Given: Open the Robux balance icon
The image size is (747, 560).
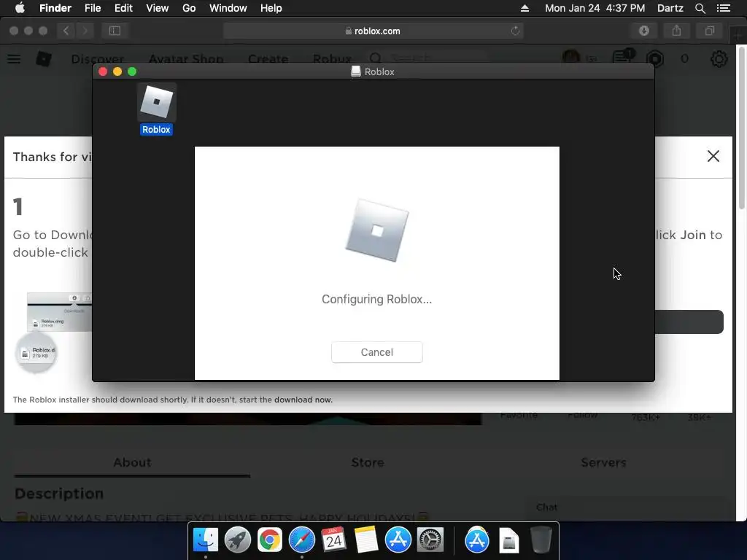Looking at the screenshot, I should (x=655, y=58).
